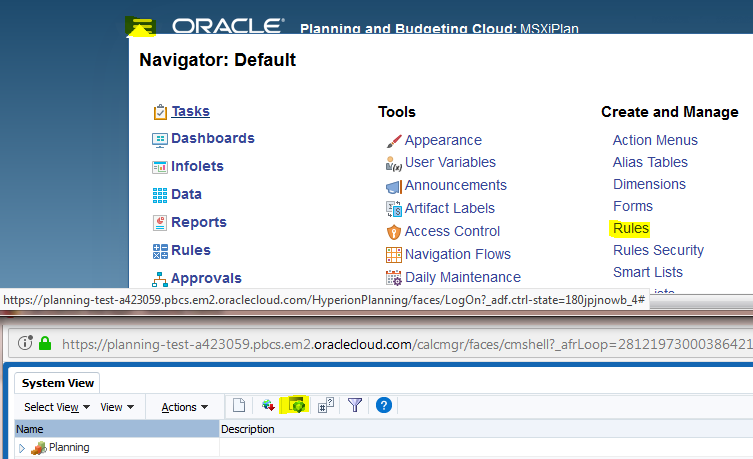Open Forms link
The width and height of the screenshot is (753, 459).
tap(633, 206)
